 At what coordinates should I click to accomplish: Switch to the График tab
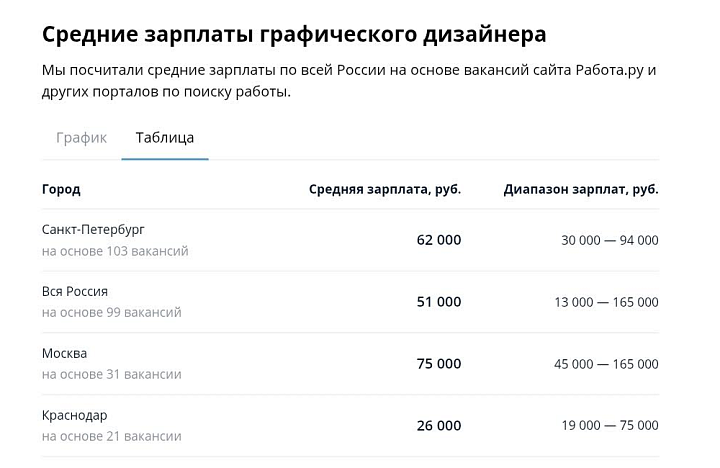tap(81, 138)
